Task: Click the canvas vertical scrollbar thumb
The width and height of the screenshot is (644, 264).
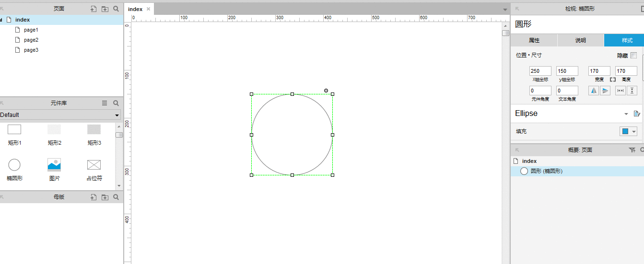Action: click(505, 33)
